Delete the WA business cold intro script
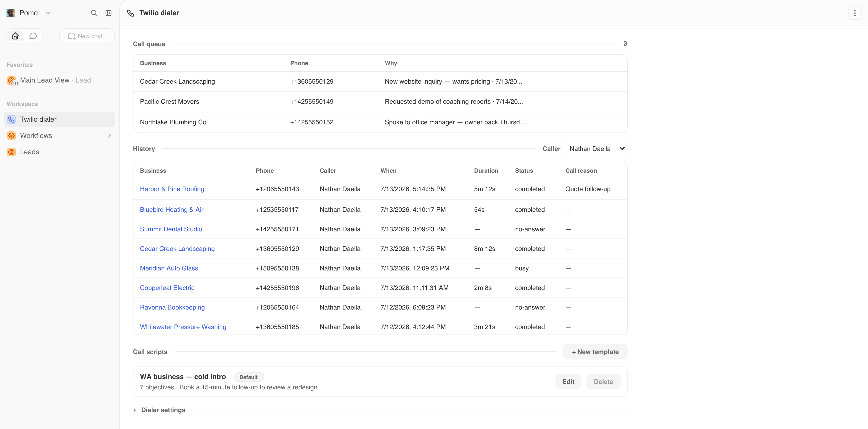 click(603, 381)
